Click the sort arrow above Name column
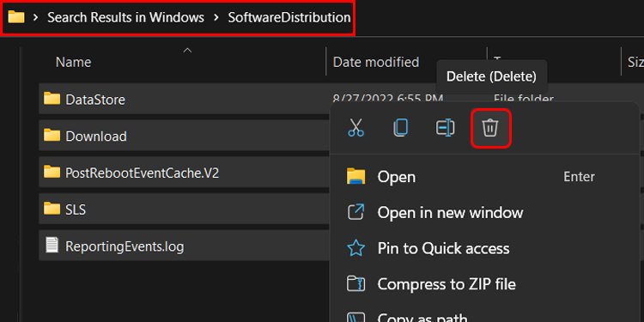644x322 pixels. coord(187,50)
